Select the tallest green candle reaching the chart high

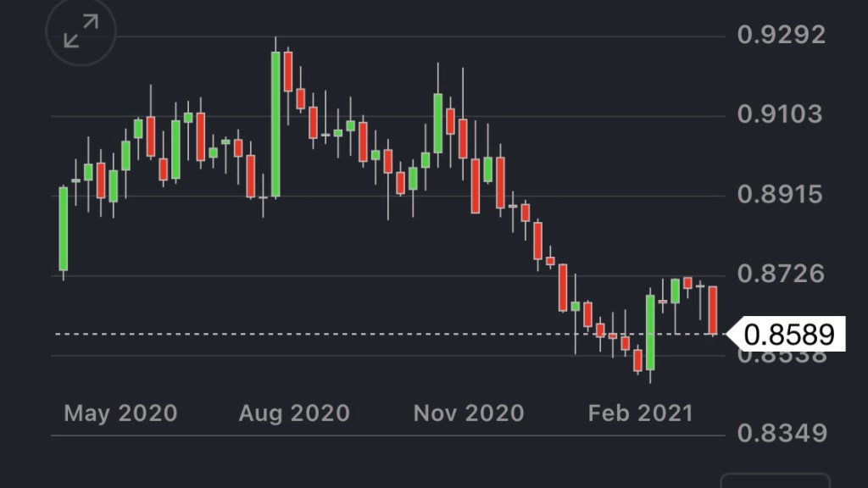[x=275, y=125]
